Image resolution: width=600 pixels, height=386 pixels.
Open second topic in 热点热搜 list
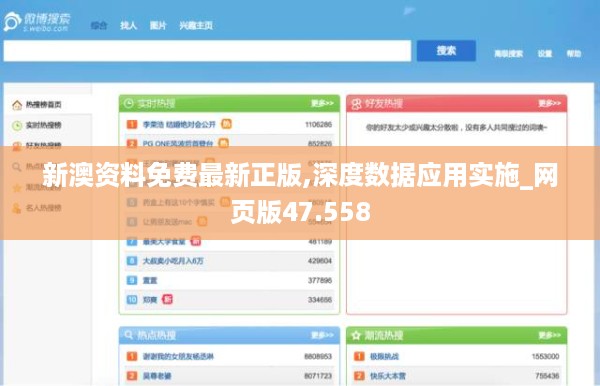(x=157, y=376)
